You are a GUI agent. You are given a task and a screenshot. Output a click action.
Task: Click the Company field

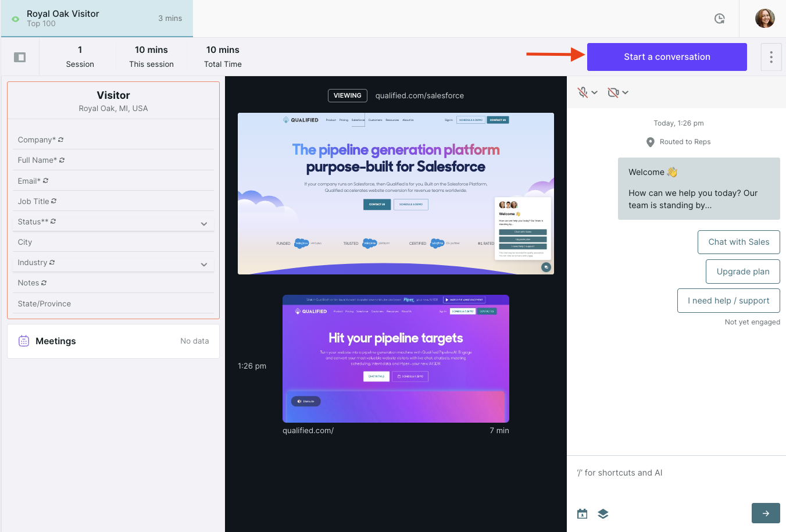pyautogui.click(x=113, y=140)
